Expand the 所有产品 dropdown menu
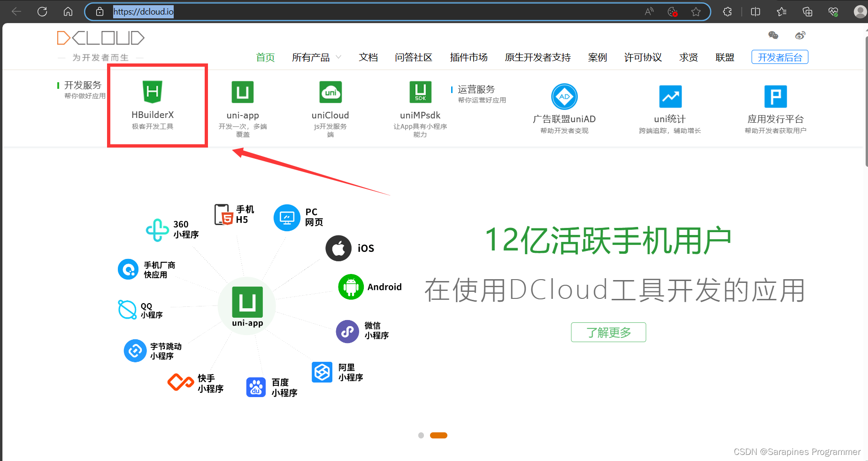Screen dimensions: 868x461 [316, 57]
